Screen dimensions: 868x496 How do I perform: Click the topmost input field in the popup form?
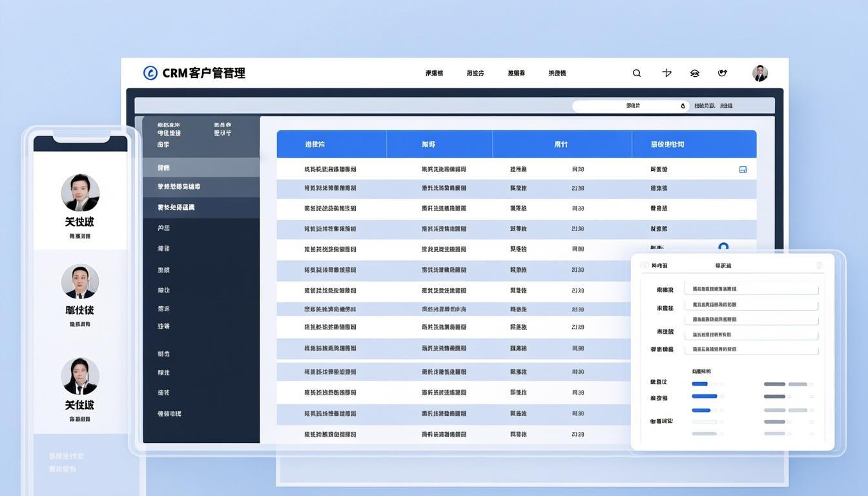tap(752, 289)
